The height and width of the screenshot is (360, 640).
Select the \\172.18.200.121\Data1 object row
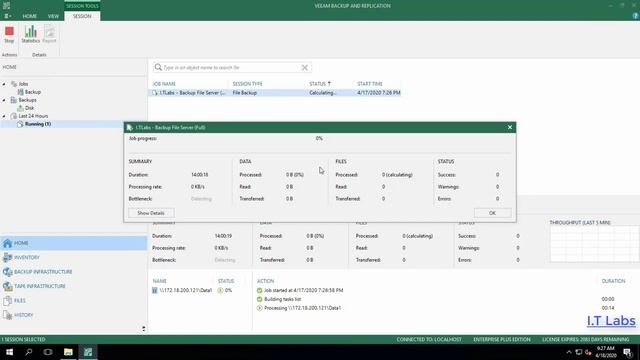[192, 290]
